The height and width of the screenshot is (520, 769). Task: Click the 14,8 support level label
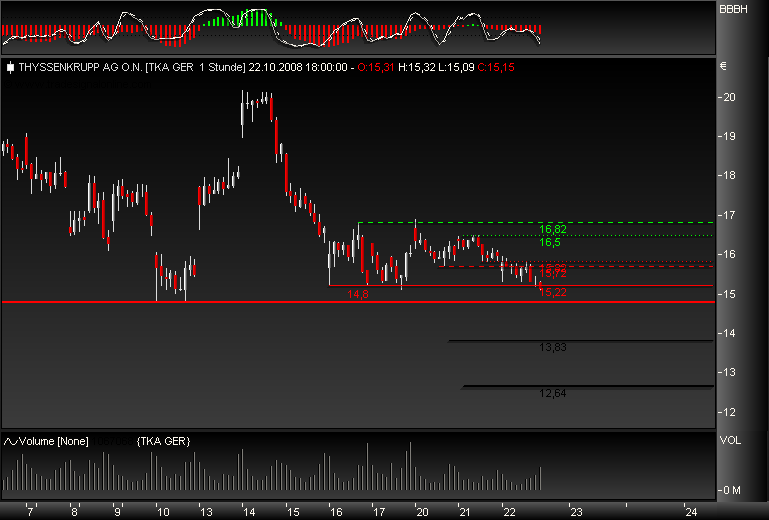pos(358,294)
